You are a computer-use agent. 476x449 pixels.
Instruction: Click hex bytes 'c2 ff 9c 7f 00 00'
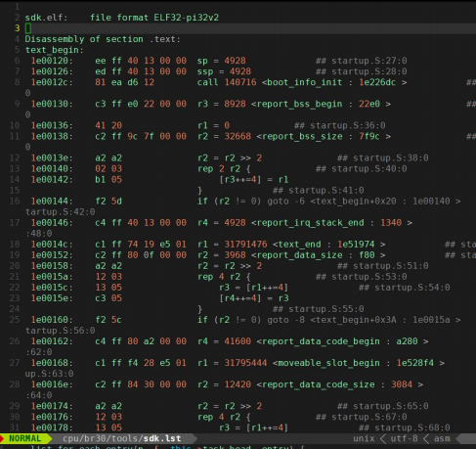pos(141,136)
